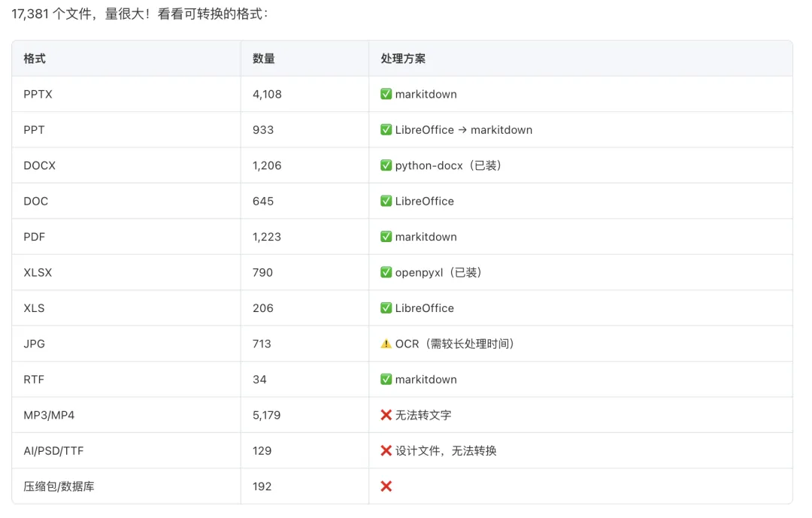812x518 pixels.
Task: Click the count value 5,179
Action: (x=267, y=416)
